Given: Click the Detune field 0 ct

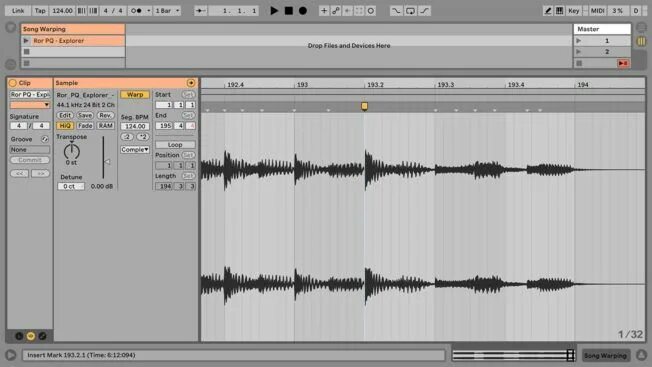Looking at the screenshot, I should [x=71, y=187].
